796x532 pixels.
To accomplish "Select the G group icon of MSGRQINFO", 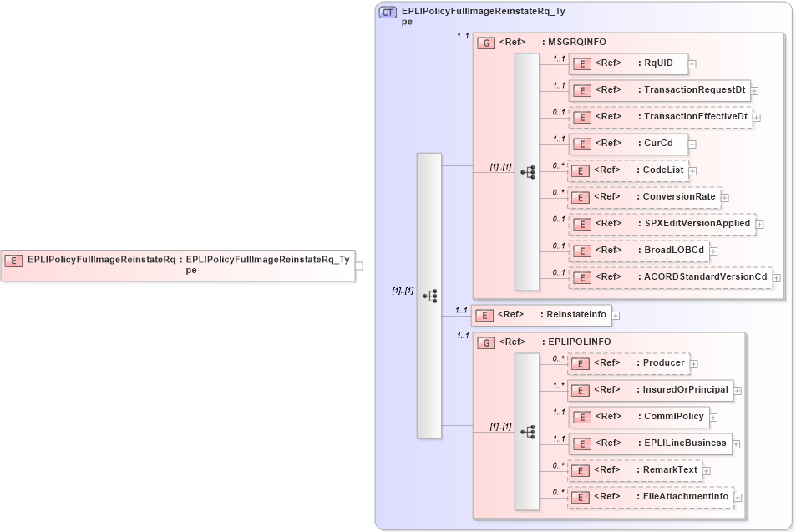I will tap(485, 42).
